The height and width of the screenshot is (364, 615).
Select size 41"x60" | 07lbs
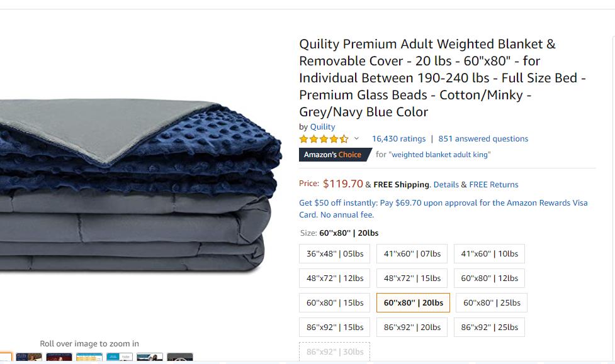(412, 254)
